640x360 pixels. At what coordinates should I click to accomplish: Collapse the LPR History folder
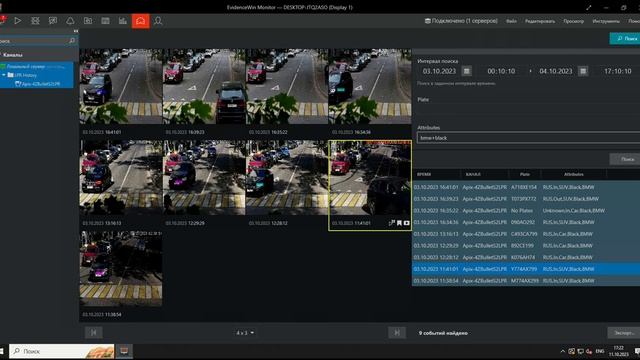pyautogui.click(x=4, y=75)
